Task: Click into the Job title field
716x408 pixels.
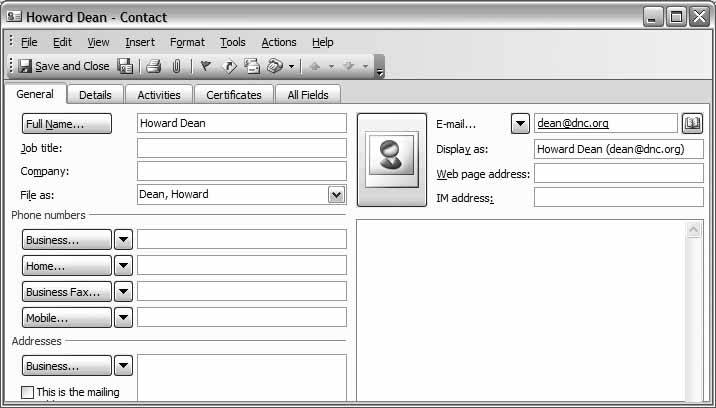Action: click(x=241, y=148)
